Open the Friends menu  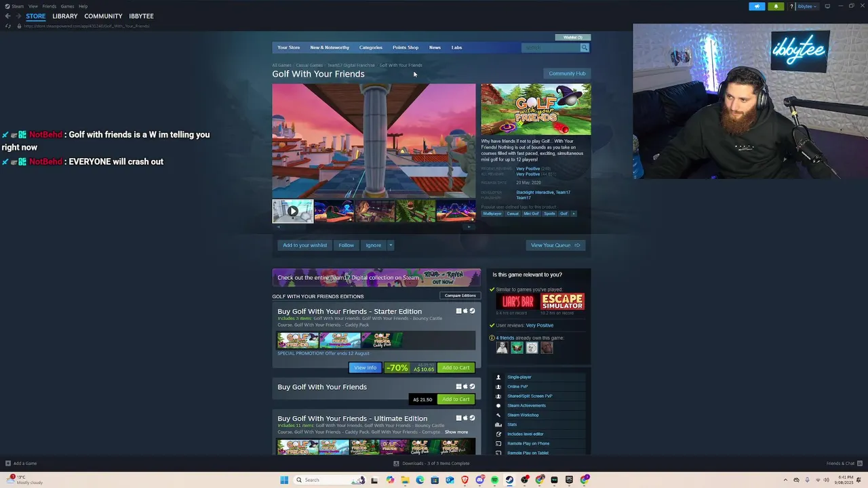[49, 6]
